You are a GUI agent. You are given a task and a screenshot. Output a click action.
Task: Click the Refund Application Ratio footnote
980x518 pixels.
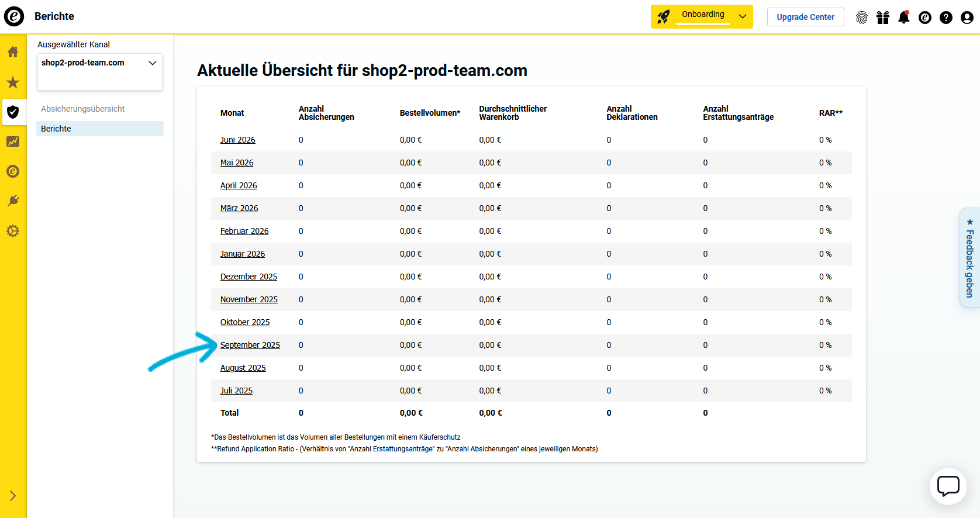click(405, 449)
